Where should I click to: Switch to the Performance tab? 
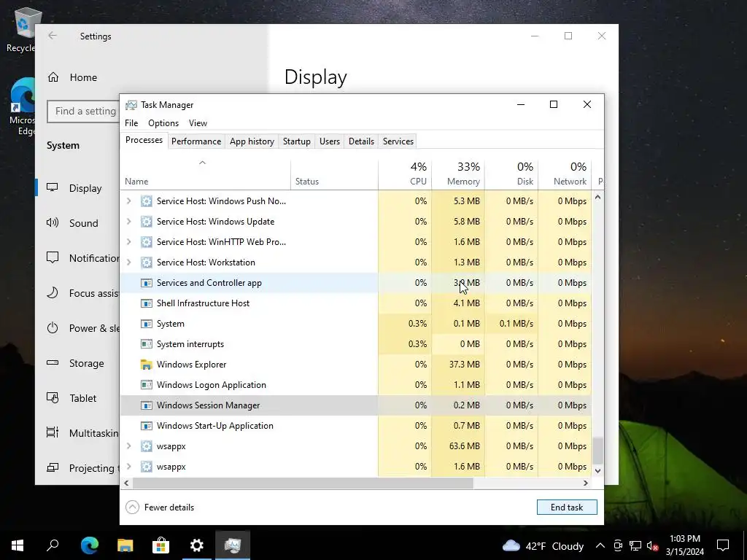click(196, 141)
